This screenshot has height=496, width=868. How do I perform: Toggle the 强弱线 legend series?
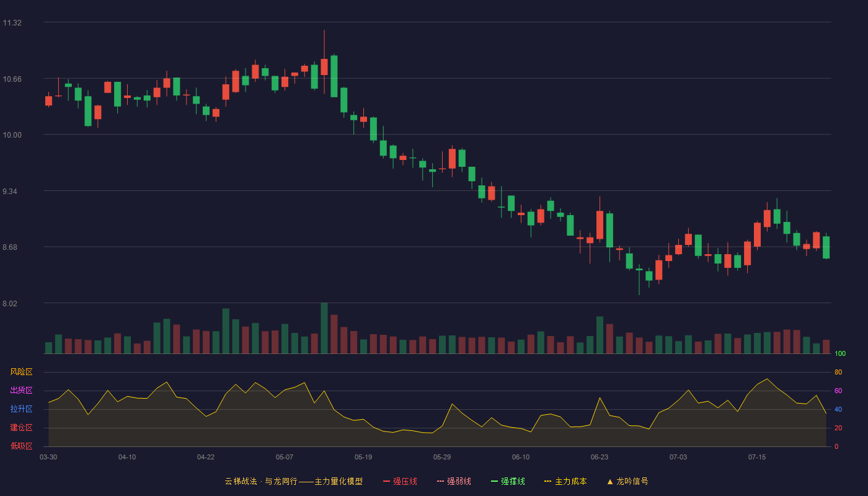tap(454, 481)
